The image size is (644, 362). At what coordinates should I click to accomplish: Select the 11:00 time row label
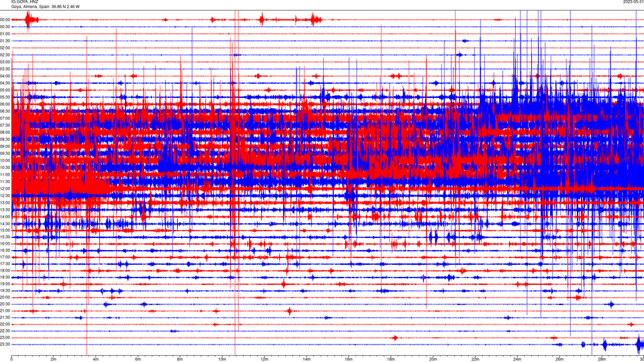5,174
